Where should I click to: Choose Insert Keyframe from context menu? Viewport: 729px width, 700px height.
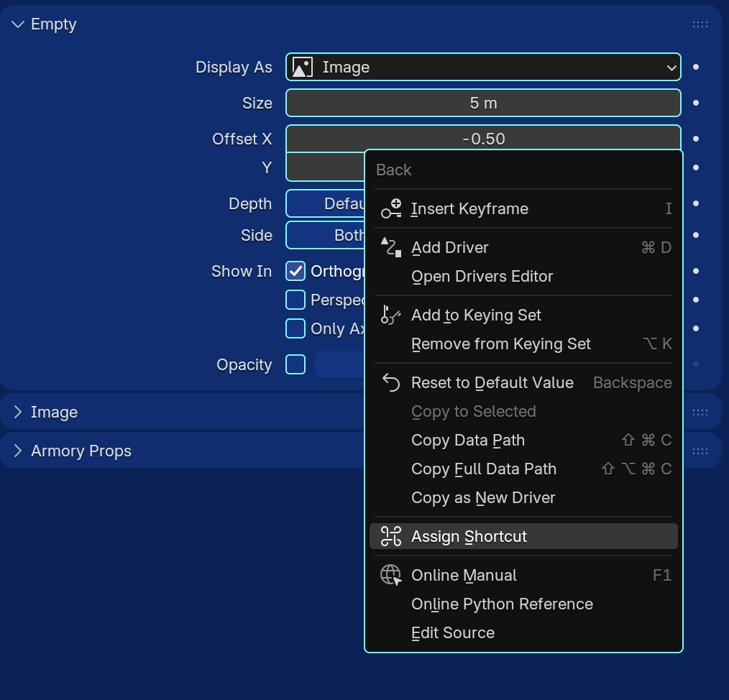click(523, 208)
